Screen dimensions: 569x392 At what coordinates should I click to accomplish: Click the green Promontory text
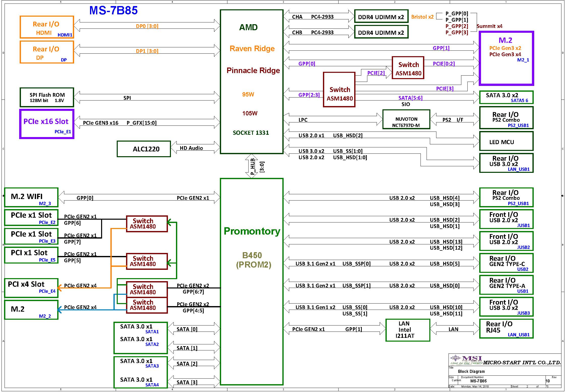[252, 231]
